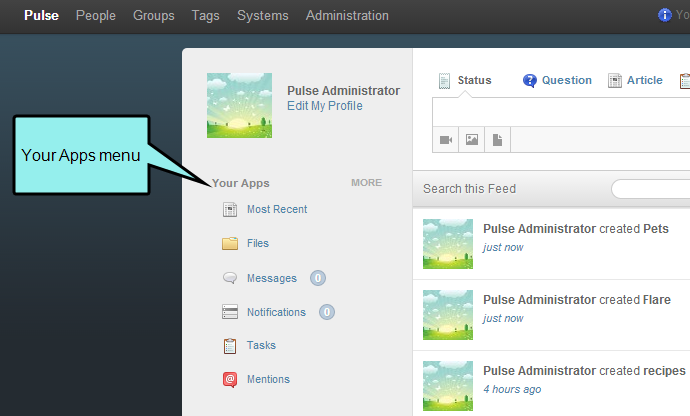Viewport: 690px width, 416px height.
Task: Click the status update text box
Action: click(561, 113)
